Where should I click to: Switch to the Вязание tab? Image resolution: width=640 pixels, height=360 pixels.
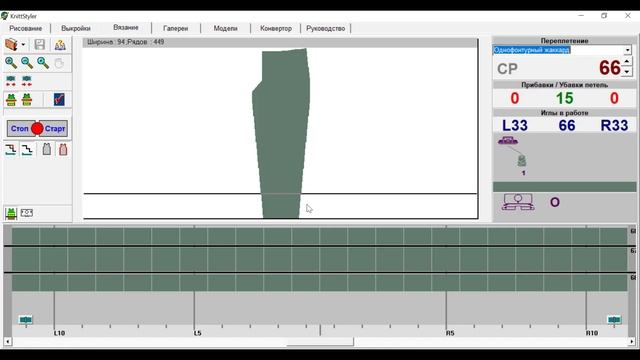[126, 27]
